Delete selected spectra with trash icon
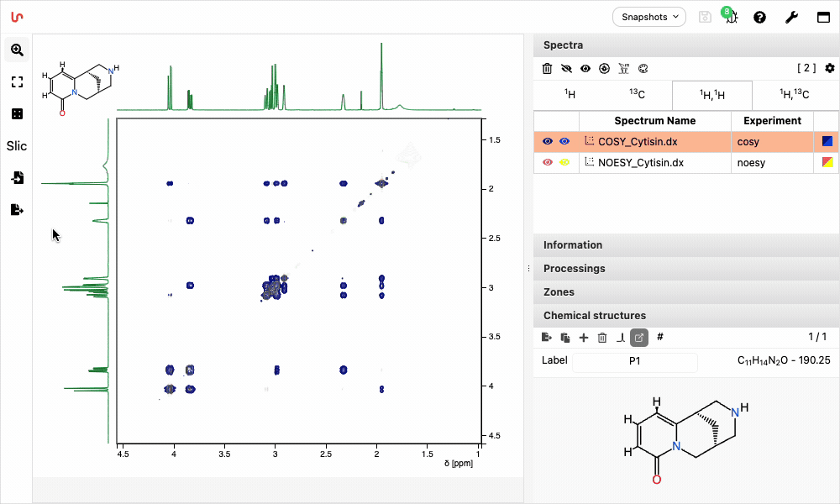This screenshot has width=840, height=504. point(547,69)
